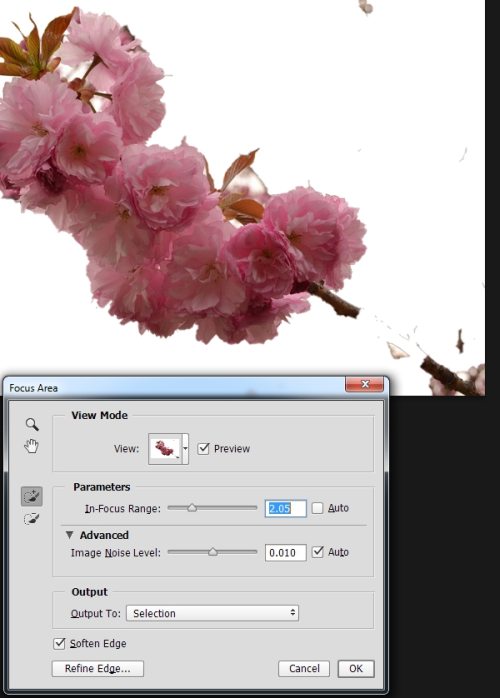Open the Output To Selection dropdown
500x698 pixels.
tap(212, 613)
